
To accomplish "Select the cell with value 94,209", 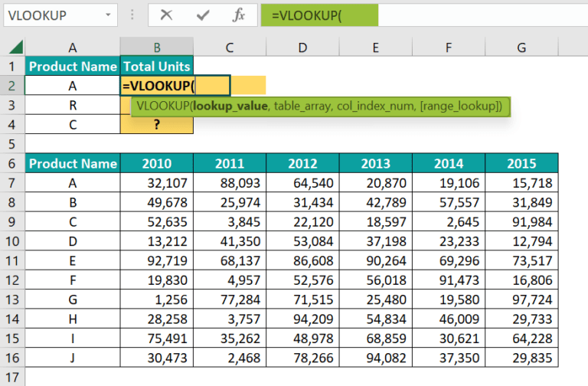I will coord(302,319).
